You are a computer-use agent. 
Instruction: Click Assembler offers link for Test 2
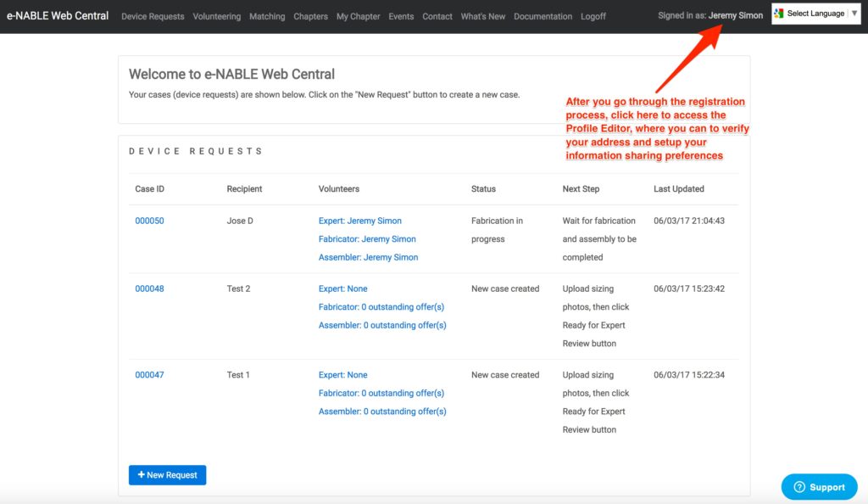click(382, 325)
